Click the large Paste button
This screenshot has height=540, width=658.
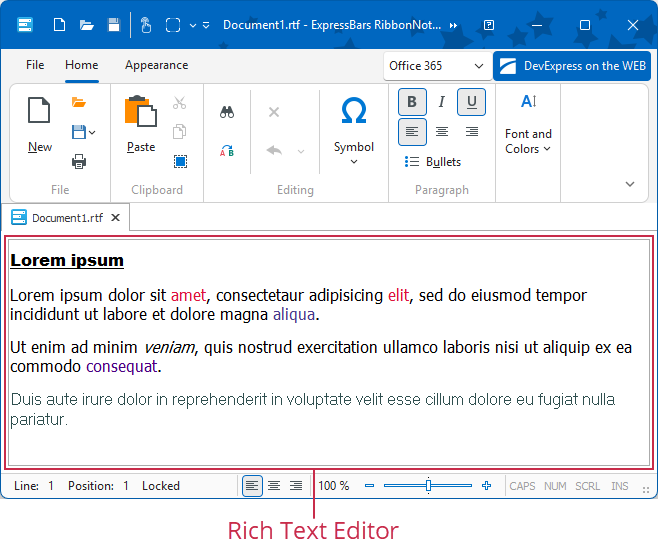click(141, 124)
